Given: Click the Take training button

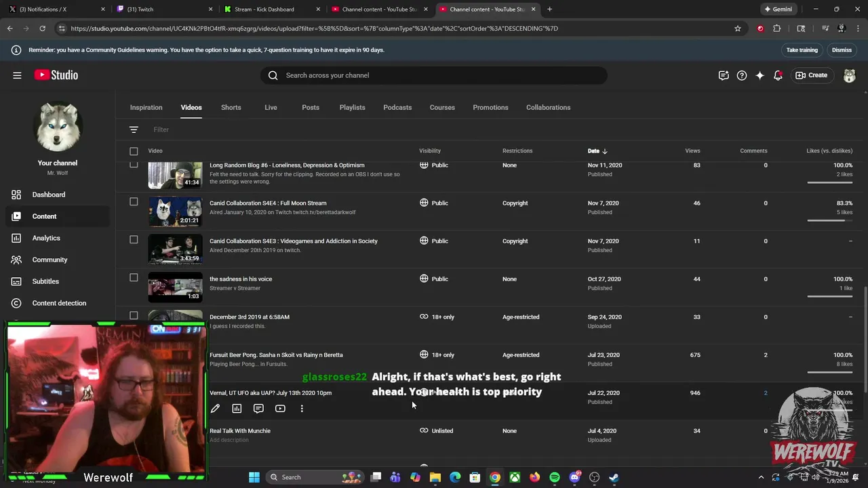Looking at the screenshot, I should 802,50.
